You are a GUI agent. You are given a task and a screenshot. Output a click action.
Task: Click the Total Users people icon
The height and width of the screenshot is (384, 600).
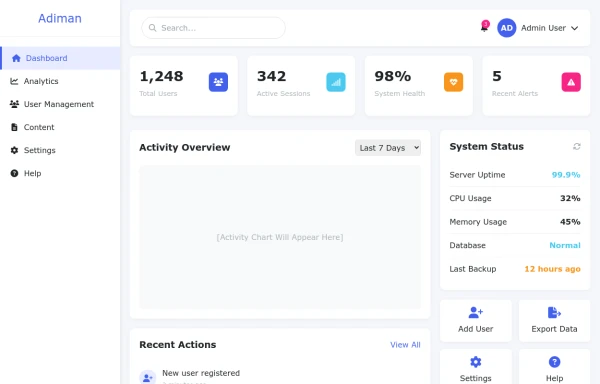click(x=218, y=82)
